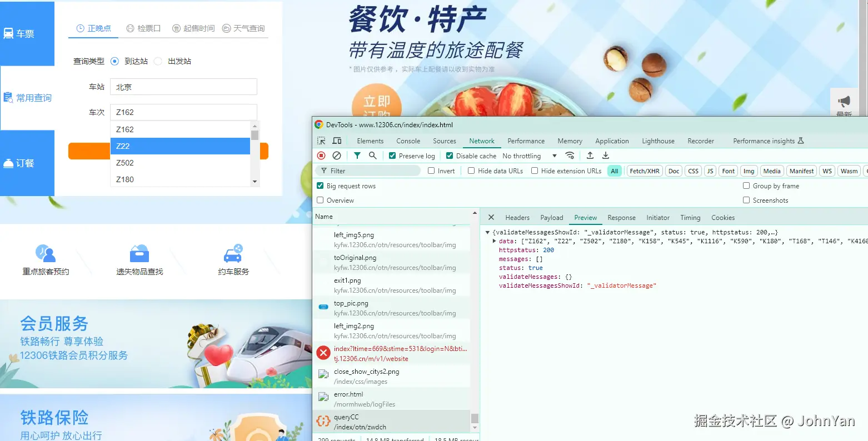Screen dimensions: 868x441
Task: Click the close_show_citys2.png request icon
Action: pos(323,374)
